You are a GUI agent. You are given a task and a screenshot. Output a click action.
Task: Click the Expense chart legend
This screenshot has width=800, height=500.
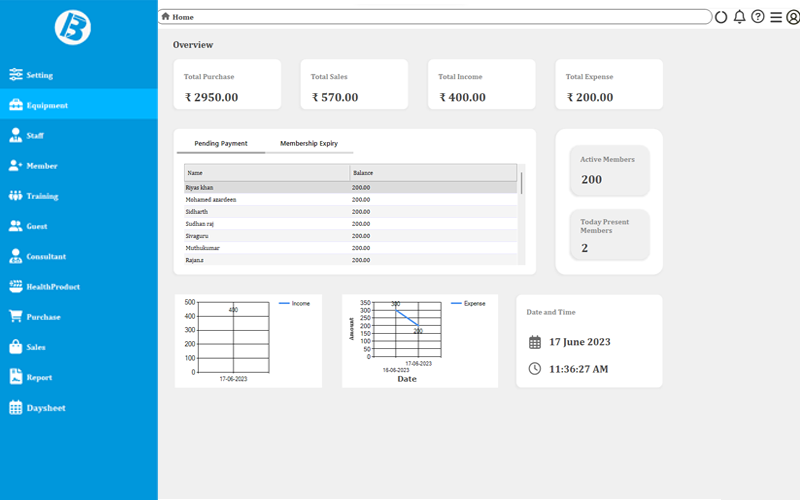pyautogui.click(x=468, y=303)
